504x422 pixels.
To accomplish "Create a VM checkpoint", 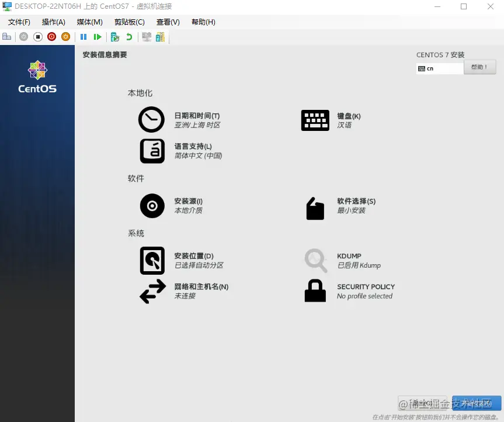I will tap(114, 36).
